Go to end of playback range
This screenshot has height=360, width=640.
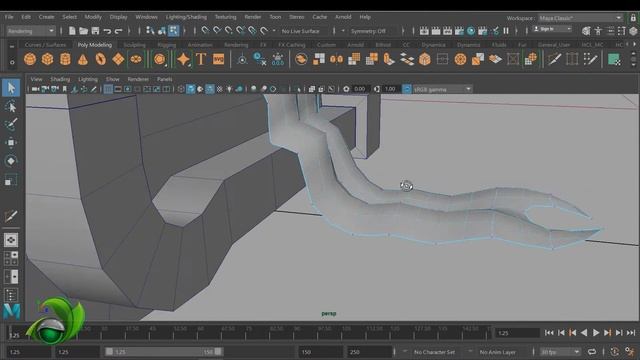(x=631, y=333)
